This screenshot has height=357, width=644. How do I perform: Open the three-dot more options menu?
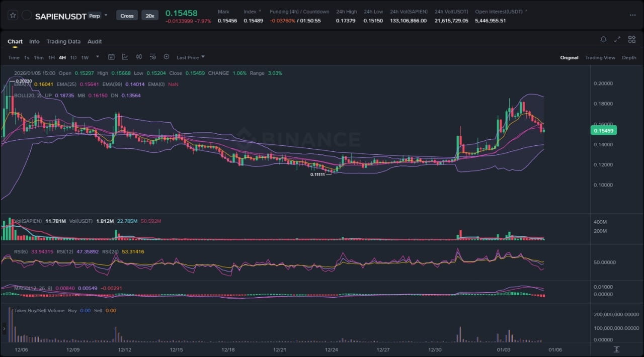632,16
